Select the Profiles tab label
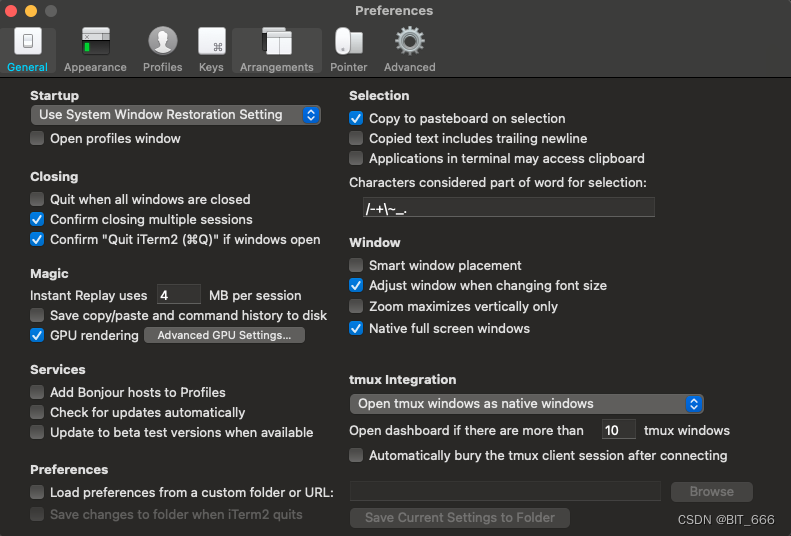791x536 pixels. 162,67
